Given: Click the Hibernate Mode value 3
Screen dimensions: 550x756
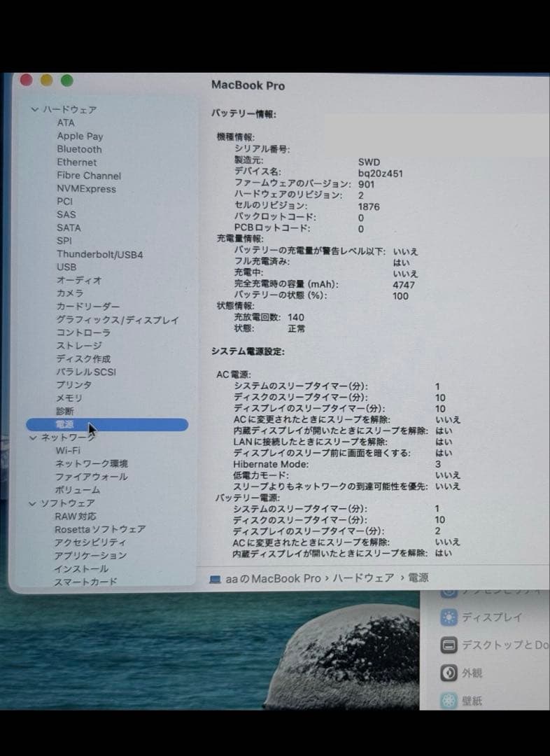Looking at the screenshot, I should pos(437,464).
